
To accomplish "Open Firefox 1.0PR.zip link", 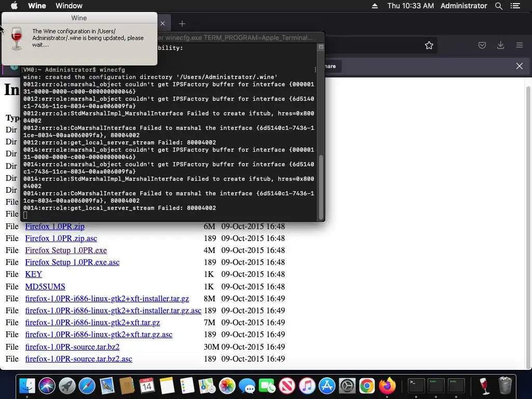I will click(x=55, y=227).
